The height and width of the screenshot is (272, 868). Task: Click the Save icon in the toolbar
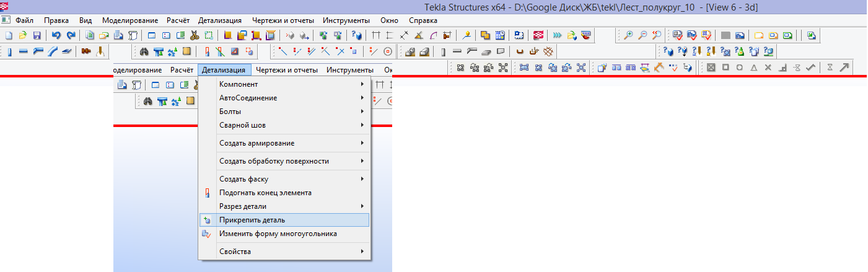click(x=37, y=35)
